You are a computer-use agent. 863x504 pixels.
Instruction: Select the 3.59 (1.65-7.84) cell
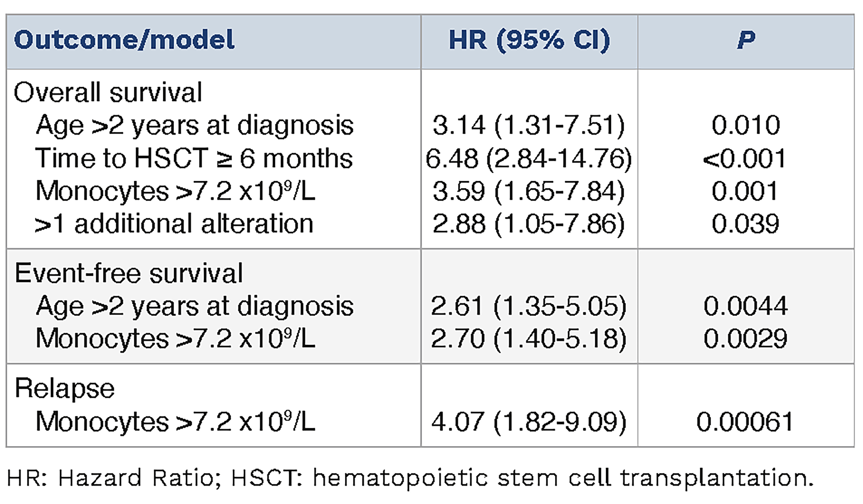pyautogui.click(x=529, y=191)
